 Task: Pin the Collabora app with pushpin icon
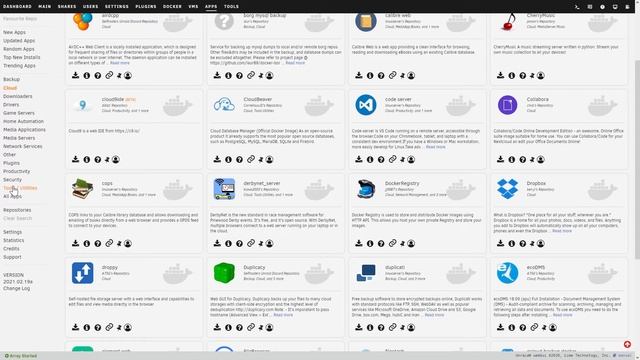(532, 159)
